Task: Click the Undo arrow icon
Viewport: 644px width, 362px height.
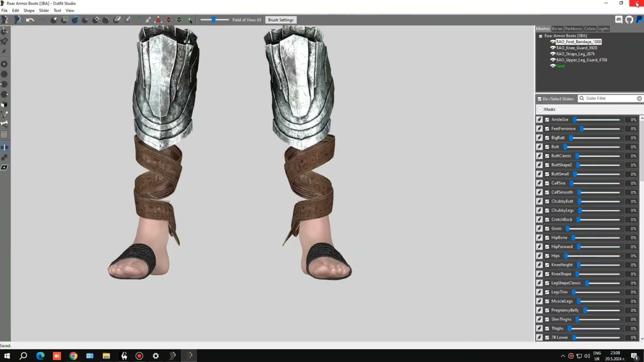Action: point(30,20)
